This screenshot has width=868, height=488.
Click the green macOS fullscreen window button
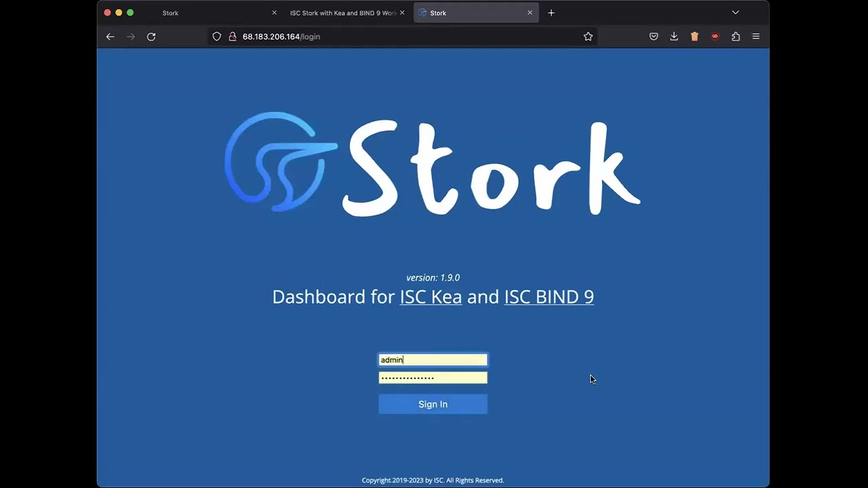coord(130,13)
